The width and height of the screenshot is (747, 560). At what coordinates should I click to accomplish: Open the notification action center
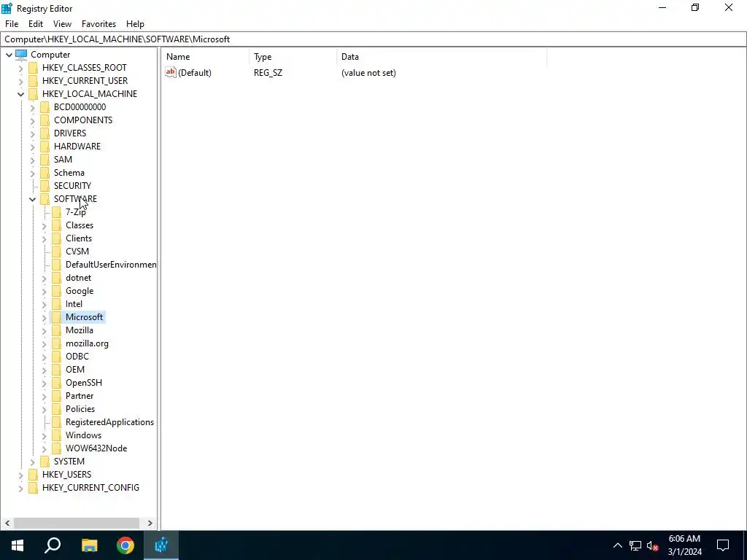pyautogui.click(x=723, y=545)
